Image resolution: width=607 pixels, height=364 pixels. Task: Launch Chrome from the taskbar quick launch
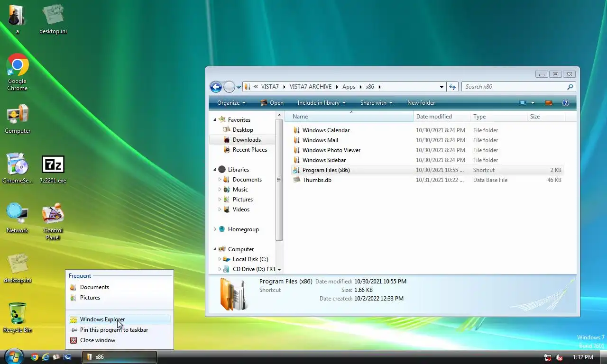click(x=35, y=357)
